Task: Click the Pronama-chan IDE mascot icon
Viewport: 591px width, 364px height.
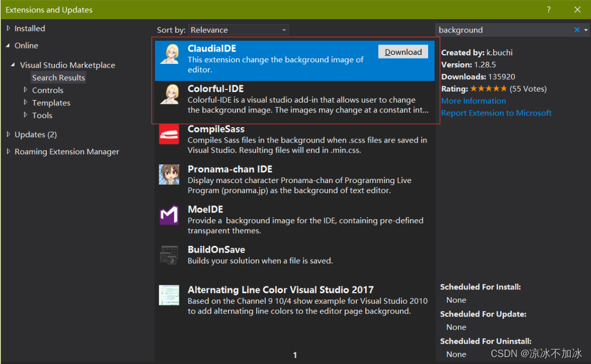Action: pyautogui.click(x=169, y=175)
